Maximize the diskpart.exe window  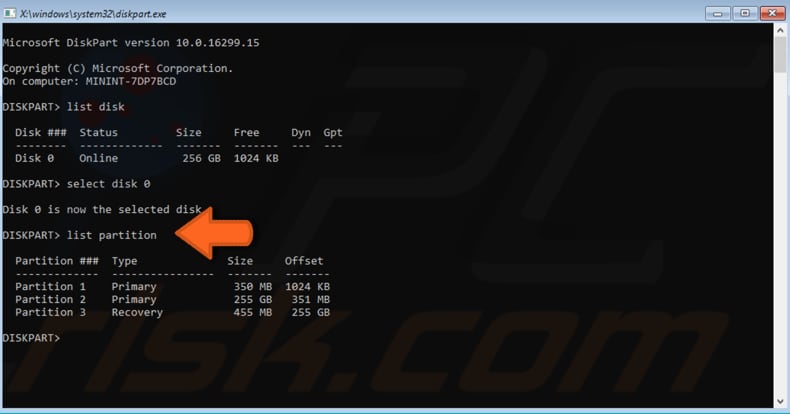point(745,13)
